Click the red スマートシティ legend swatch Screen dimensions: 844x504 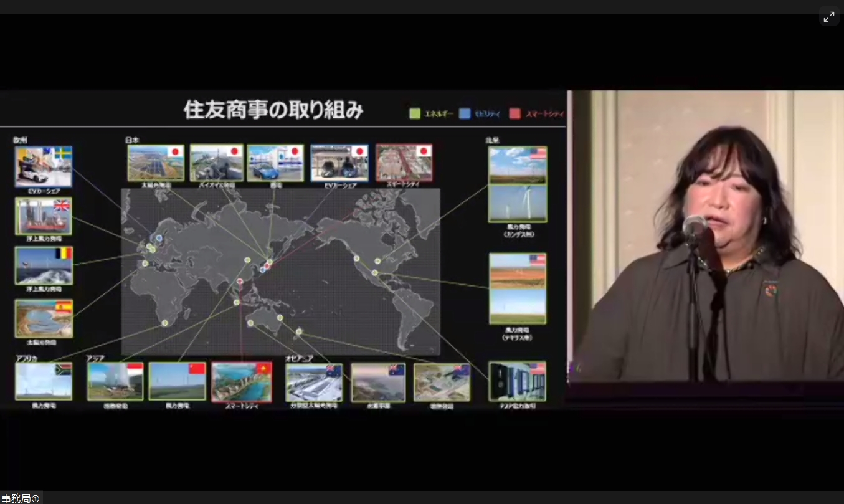pyautogui.click(x=514, y=113)
